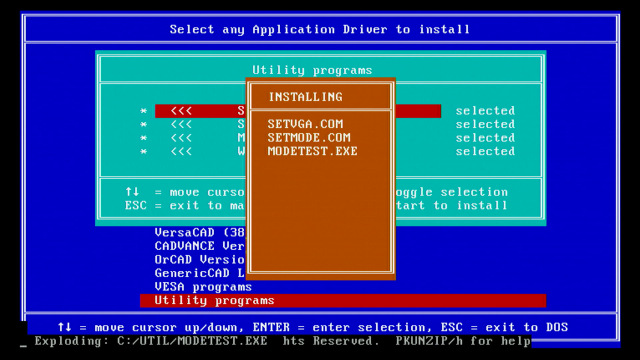Select MODETEST.EXE in the INSTALLING box
The height and width of the screenshot is (360, 640).
point(313,151)
